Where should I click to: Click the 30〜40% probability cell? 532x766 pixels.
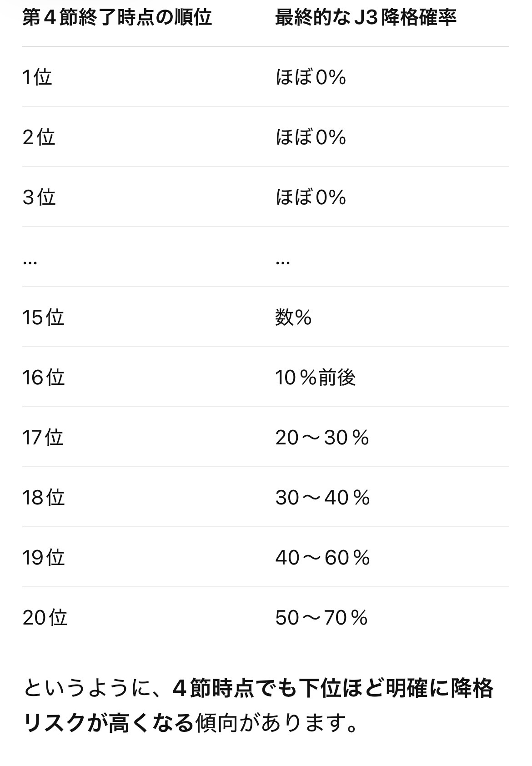pyautogui.click(x=322, y=497)
